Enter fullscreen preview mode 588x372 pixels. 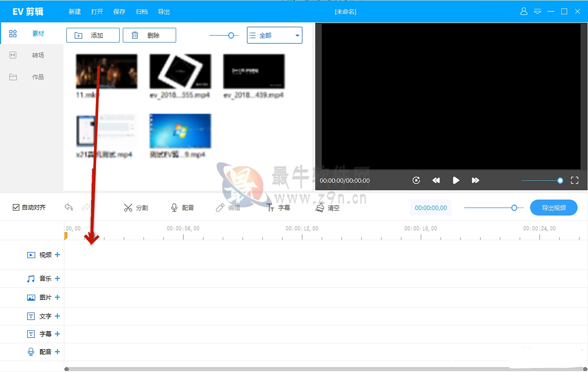point(575,181)
